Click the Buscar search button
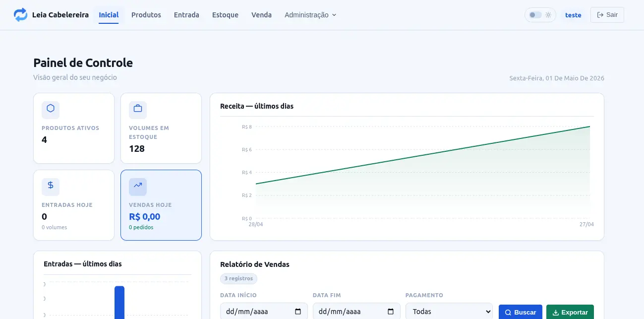 521,312
